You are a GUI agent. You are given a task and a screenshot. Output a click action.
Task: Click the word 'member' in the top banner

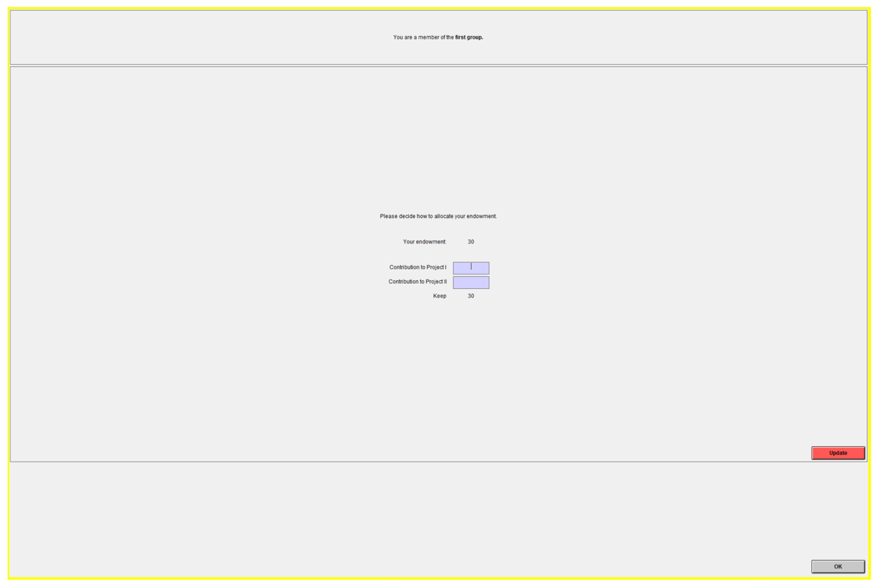click(x=428, y=37)
